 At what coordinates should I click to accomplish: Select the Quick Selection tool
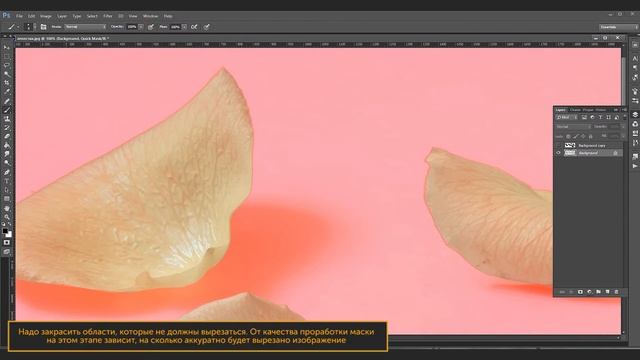click(x=7, y=74)
